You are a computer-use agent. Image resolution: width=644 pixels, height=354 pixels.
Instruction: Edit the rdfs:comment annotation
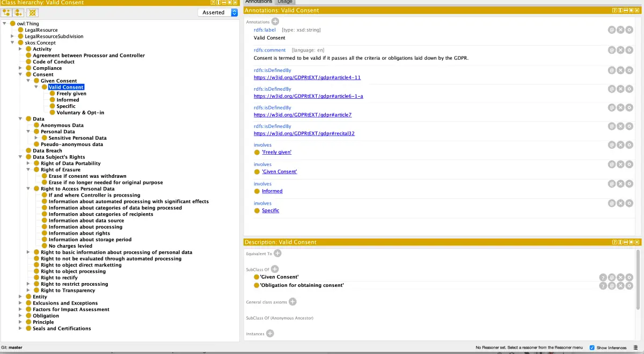[629, 50]
